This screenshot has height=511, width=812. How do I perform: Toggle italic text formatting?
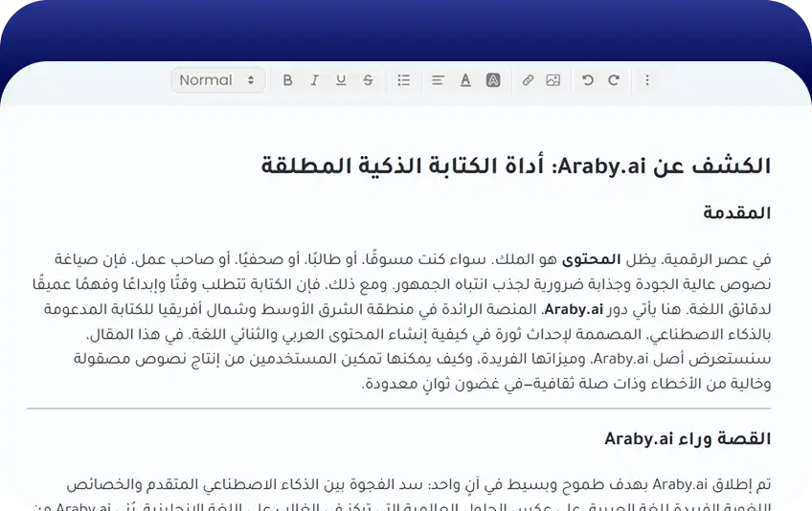click(x=314, y=80)
